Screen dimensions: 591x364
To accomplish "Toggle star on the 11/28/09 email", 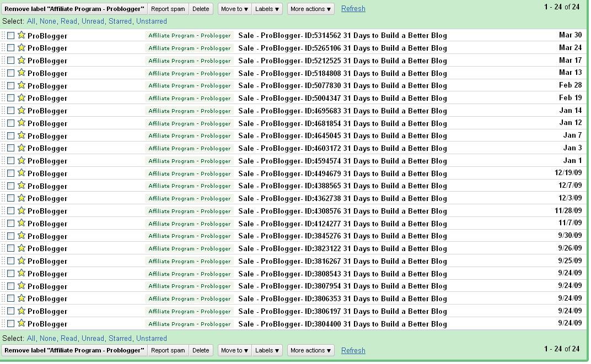I will [x=22, y=210].
